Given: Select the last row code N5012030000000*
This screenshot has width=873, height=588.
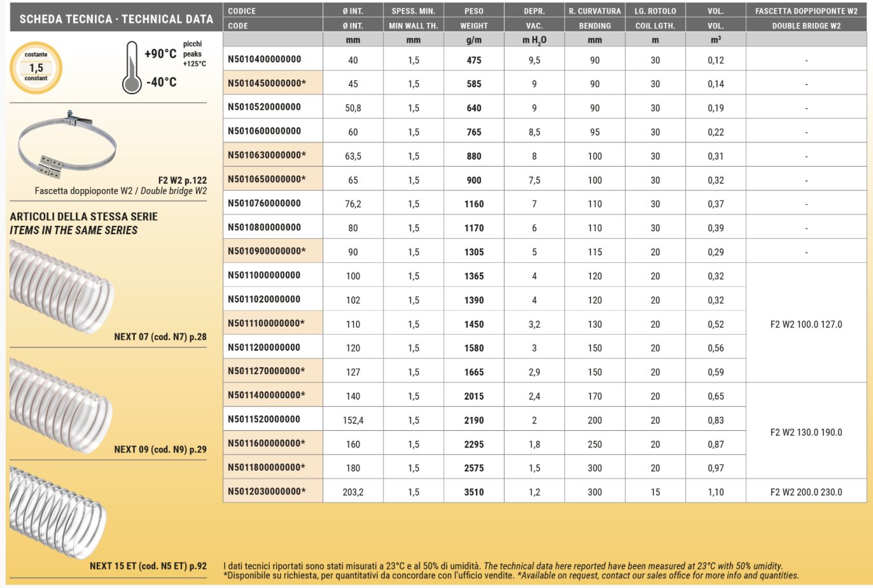Looking at the screenshot, I should 267,491.
